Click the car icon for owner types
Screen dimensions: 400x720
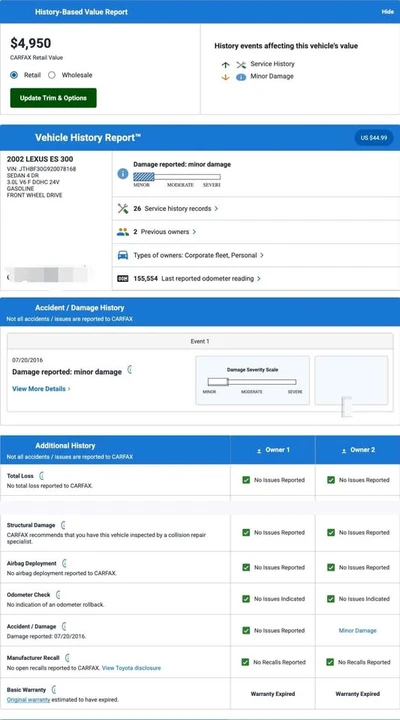(x=123, y=255)
